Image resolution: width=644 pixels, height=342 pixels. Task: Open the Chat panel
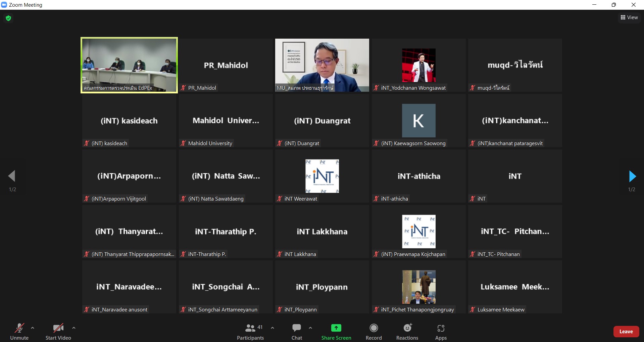(297, 332)
